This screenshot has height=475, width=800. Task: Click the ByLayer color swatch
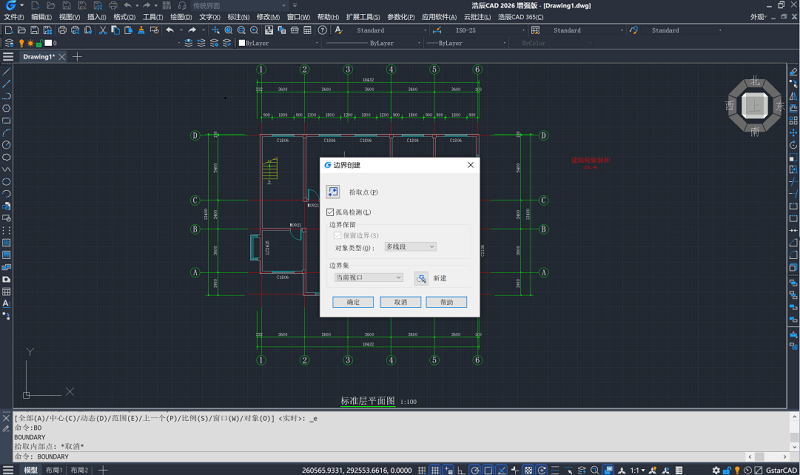point(241,44)
